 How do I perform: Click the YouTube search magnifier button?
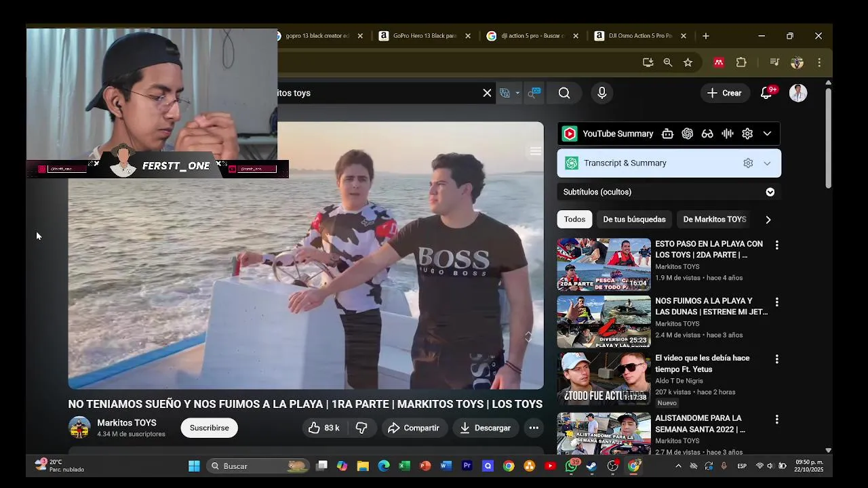pos(564,93)
